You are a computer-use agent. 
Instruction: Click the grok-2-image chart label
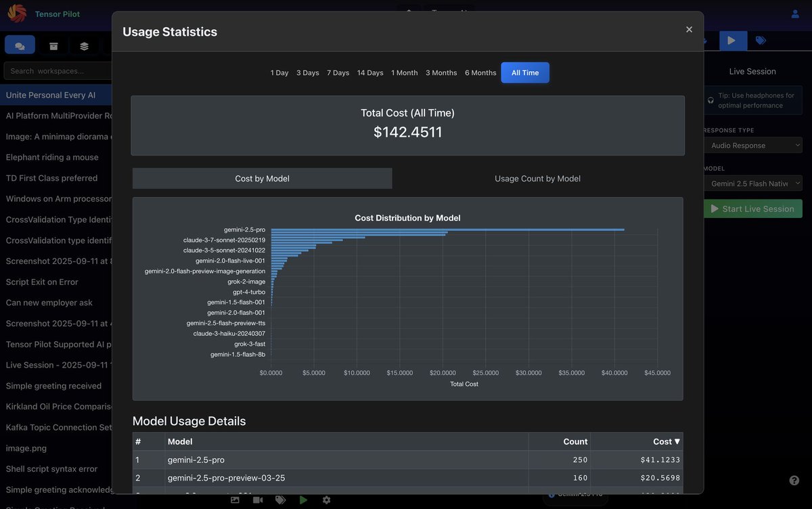pyautogui.click(x=246, y=281)
